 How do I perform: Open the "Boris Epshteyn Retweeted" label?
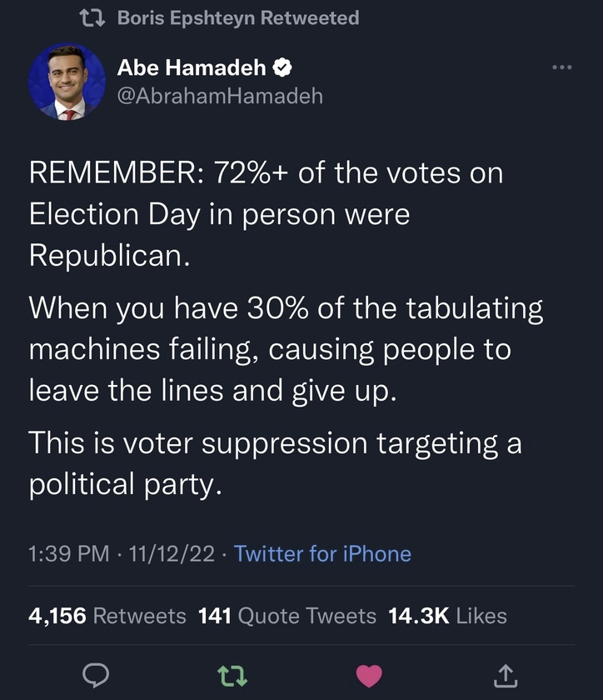coord(238,17)
